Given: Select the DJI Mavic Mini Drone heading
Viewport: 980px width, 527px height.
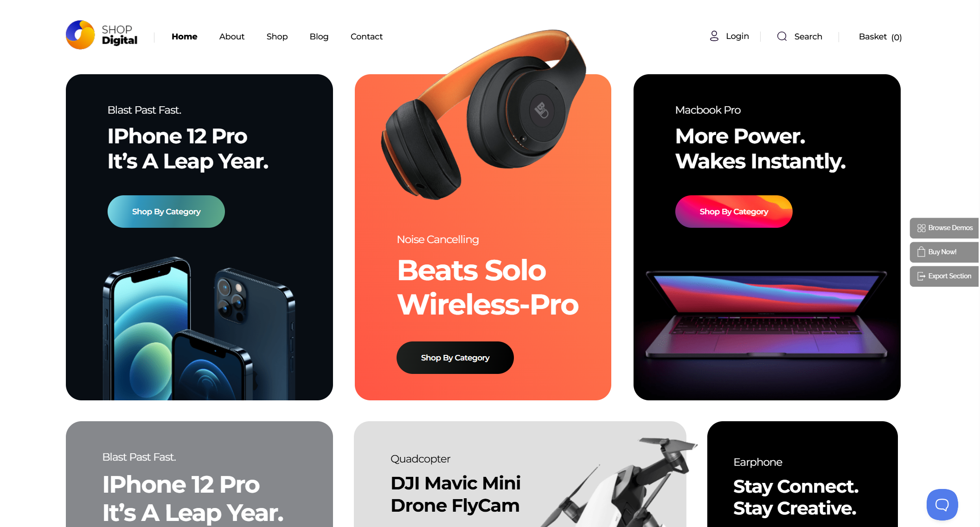Looking at the screenshot, I should [455, 494].
